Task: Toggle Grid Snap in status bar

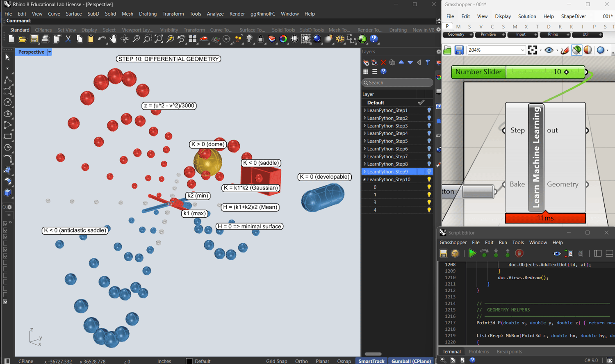Action: tap(277, 361)
